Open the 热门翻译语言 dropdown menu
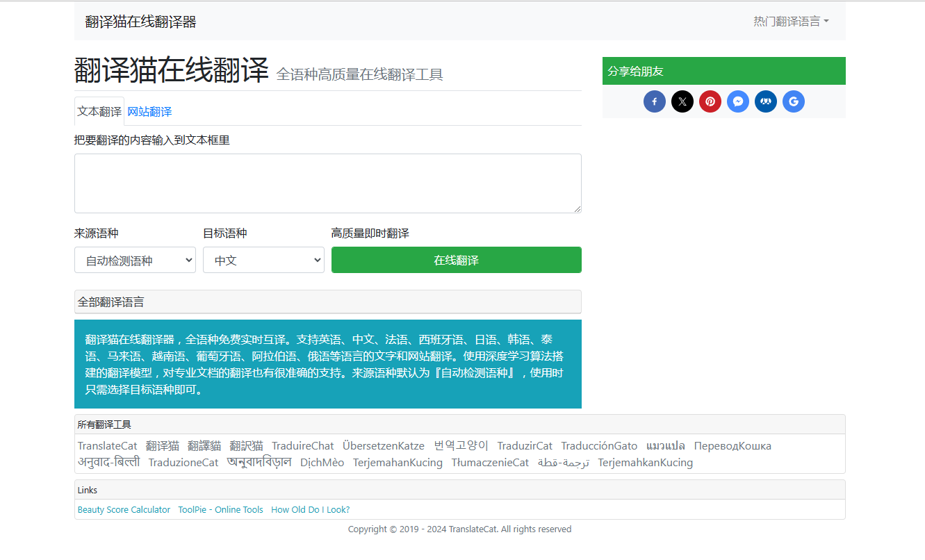 791,22
